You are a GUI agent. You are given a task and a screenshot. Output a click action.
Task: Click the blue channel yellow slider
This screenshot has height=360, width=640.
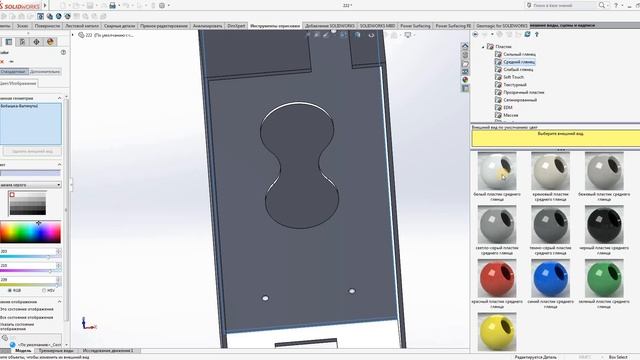30,285
